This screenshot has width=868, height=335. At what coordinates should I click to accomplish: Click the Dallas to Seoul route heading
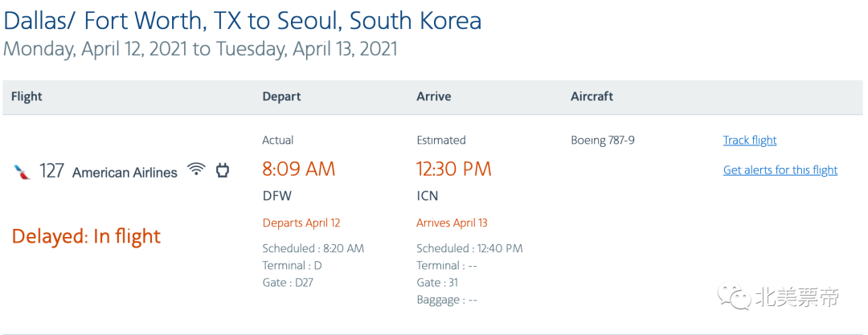point(243,21)
